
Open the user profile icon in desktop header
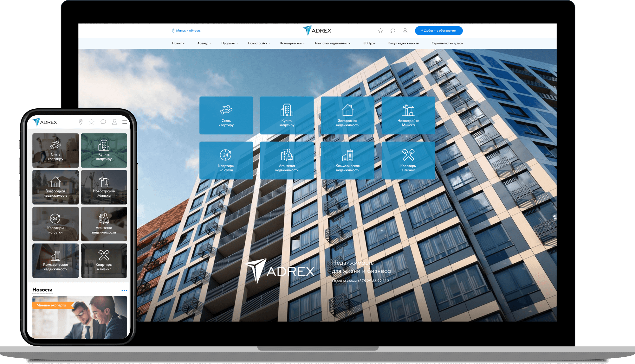click(405, 31)
